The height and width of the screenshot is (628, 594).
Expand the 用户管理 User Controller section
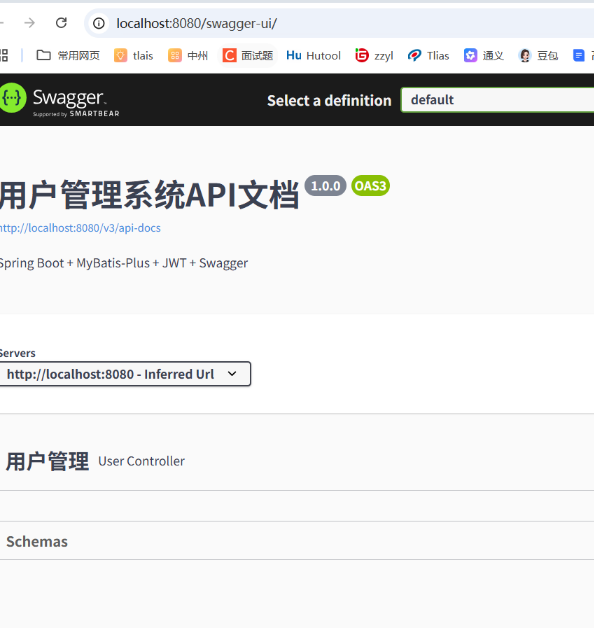pos(297,461)
